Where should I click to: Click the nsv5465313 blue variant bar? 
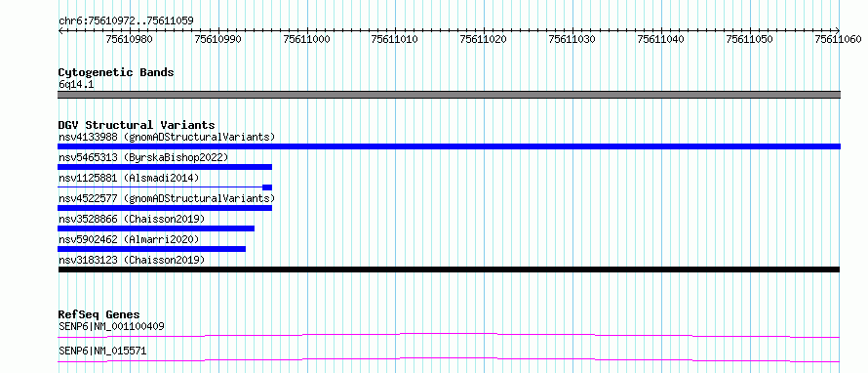(x=165, y=167)
